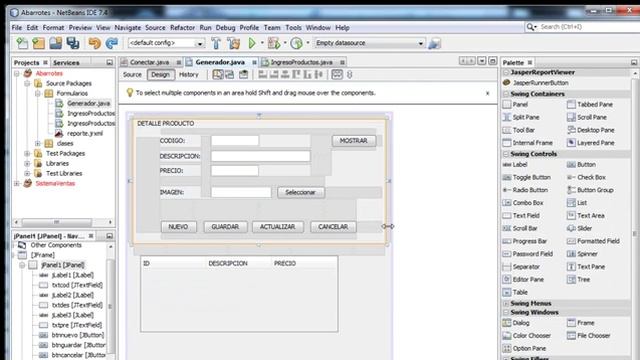Screen dimensions: 640x360
Task: Collapse the Swing Containers palette category
Action: (x=506, y=94)
